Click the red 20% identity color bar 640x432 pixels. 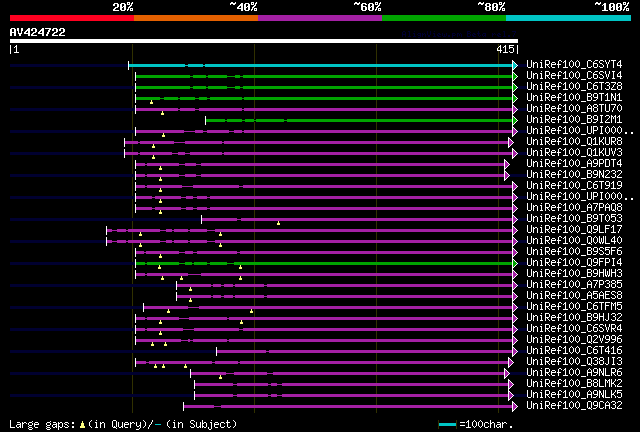pyautogui.click(x=72, y=18)
